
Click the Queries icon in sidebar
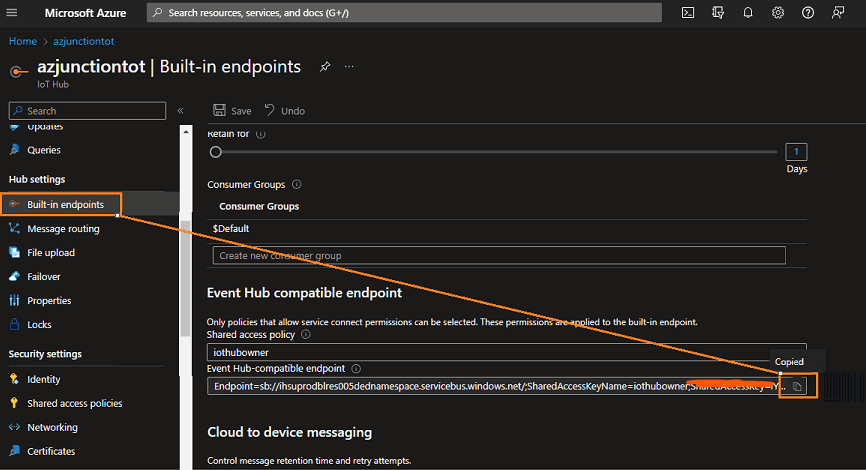click(15, 150)
